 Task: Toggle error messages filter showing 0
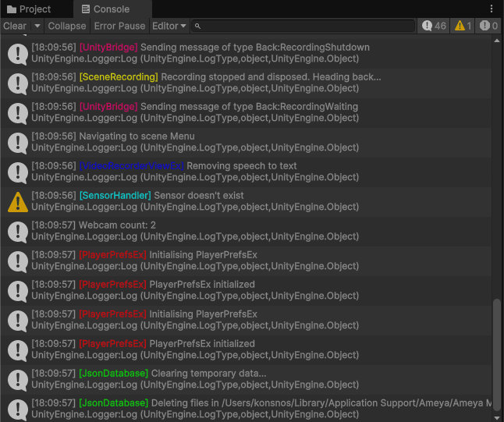pyautogui.click(x=488, y=26)
